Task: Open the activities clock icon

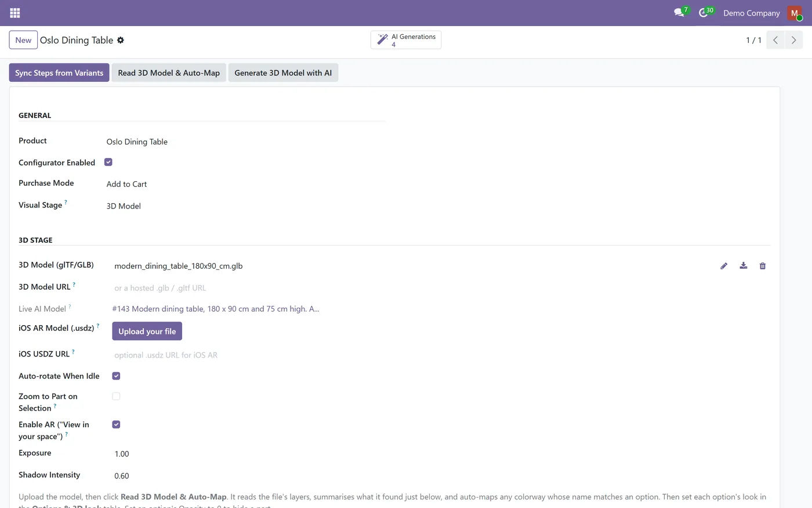Action: (704, 13)
